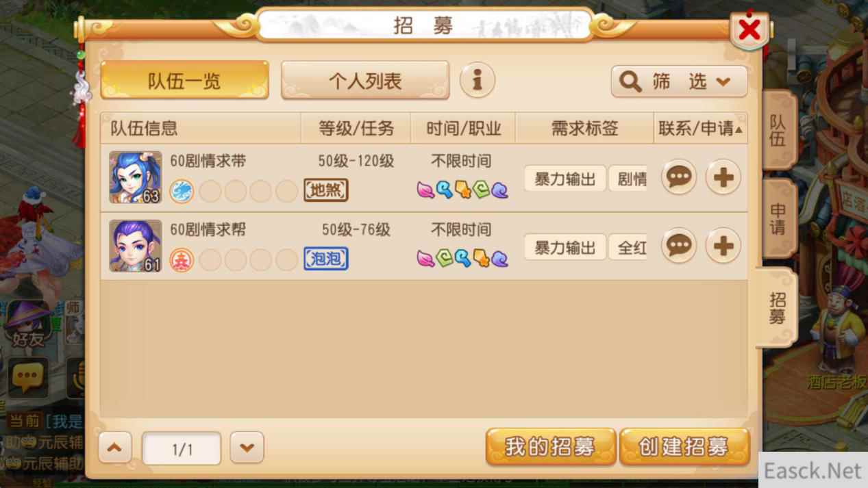Open the yellow chat bubble icon at left
The width and height of the screenshot is (868, 488).
[x=28, y=377]
